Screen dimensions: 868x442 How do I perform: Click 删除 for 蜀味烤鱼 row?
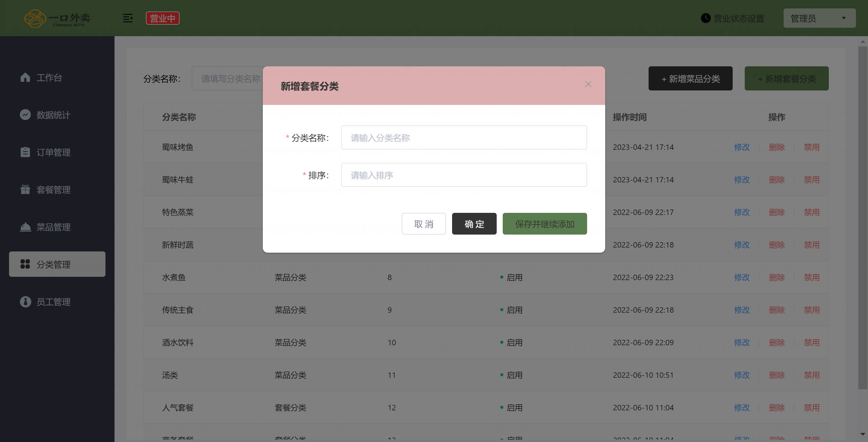pos(777,147)
